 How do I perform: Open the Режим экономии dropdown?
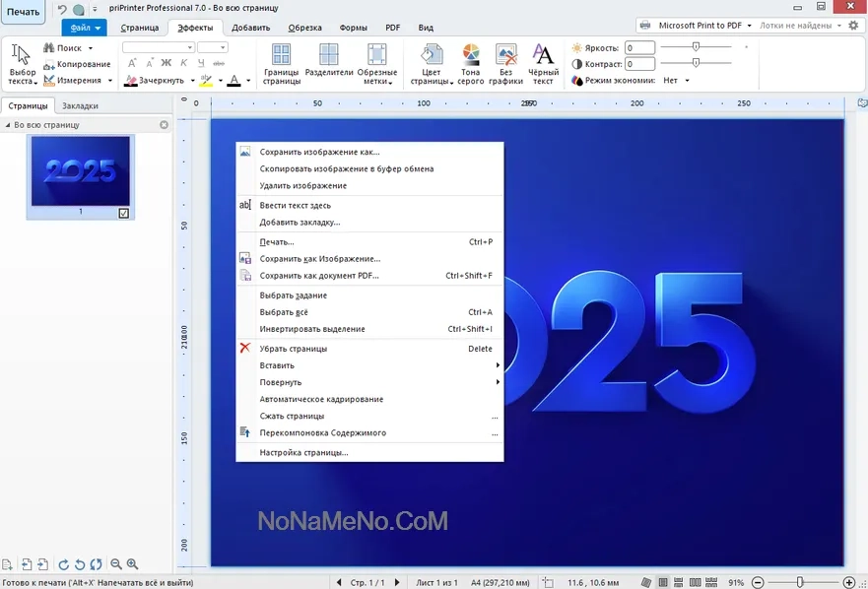point(677,81)
